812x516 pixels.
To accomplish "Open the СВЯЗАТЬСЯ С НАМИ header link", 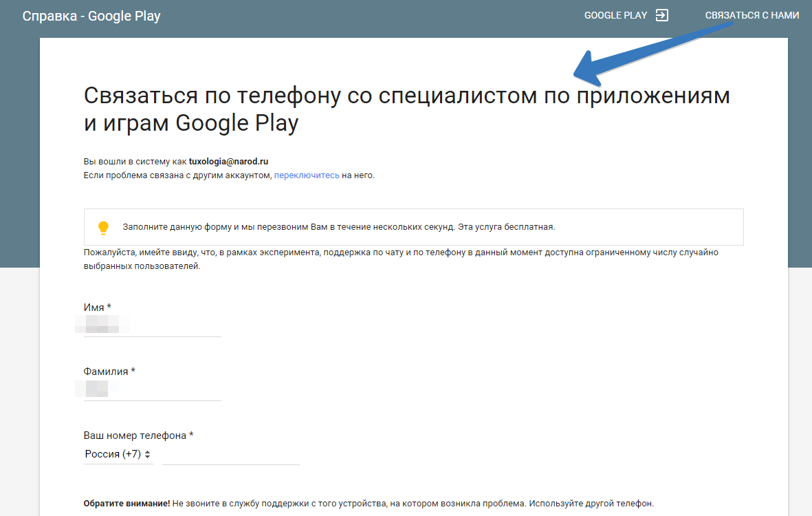I will coord(752,16).
